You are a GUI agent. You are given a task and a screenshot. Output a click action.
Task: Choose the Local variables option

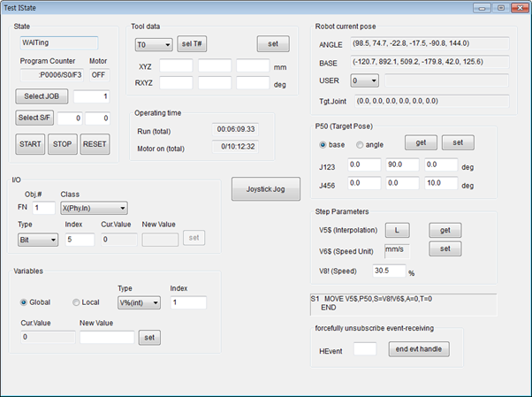76,302
